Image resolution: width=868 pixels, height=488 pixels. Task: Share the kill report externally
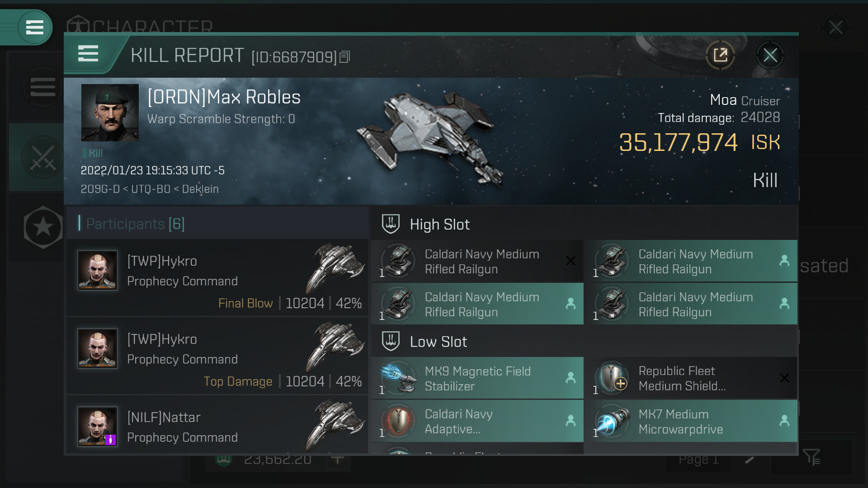720,55
